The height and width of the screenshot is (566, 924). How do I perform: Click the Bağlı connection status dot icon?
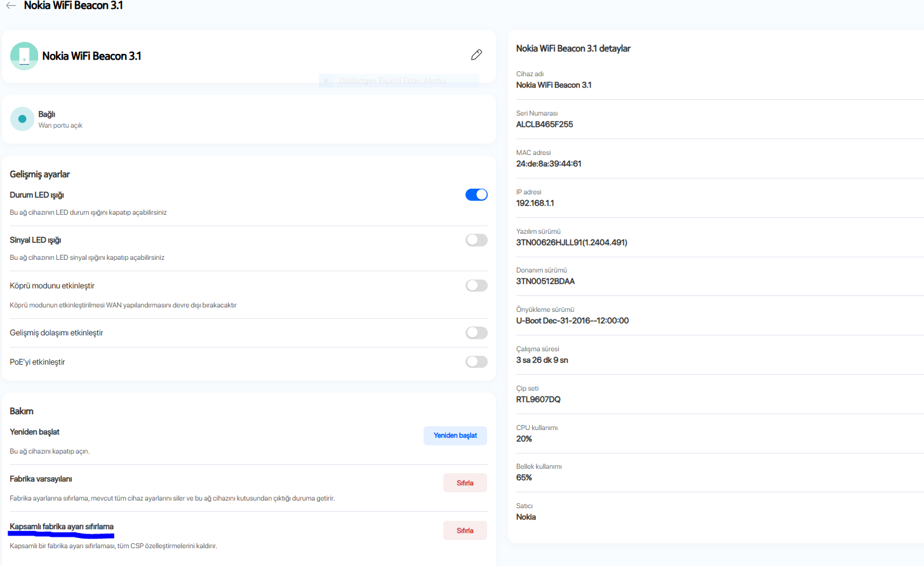click(22, 119)
